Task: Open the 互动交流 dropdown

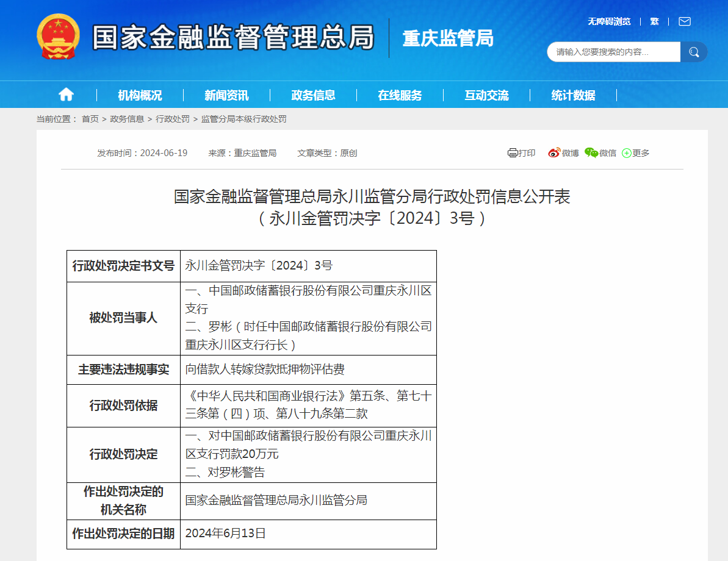Action: pos(486,94)
